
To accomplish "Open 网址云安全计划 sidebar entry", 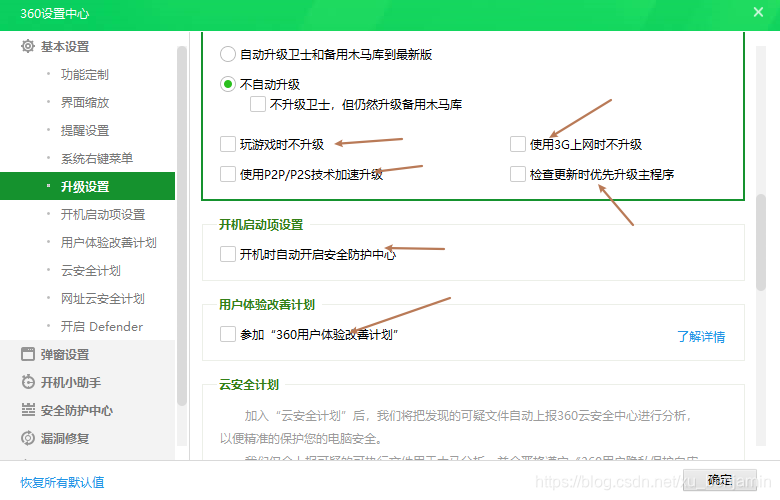I will pos(102,299).
